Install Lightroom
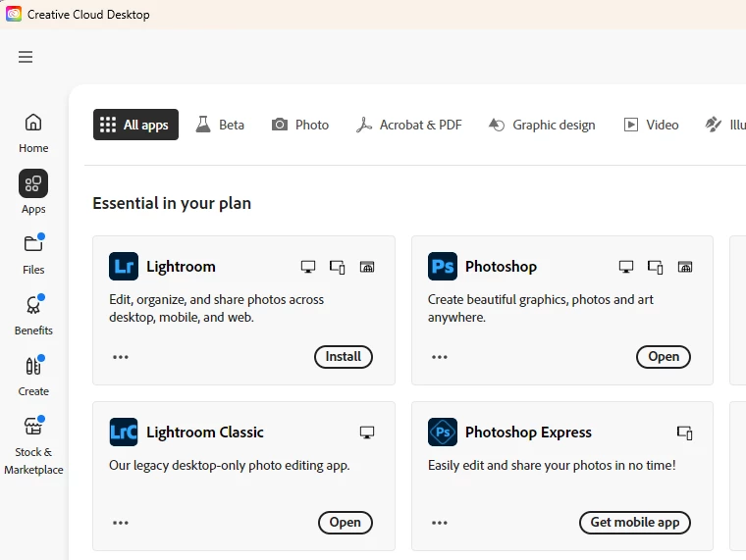Screen dimensions: 746x560 coord(343,357)
